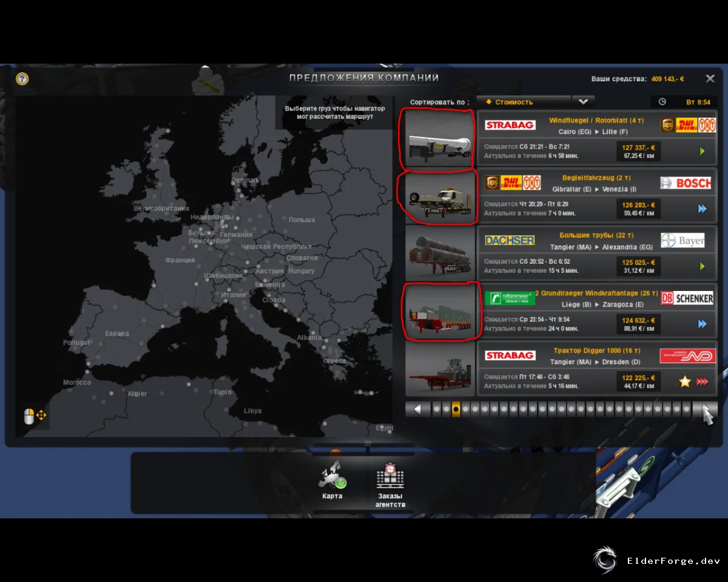
Task: Click the price 124 632,- €
Action: (x=638, y=319)
